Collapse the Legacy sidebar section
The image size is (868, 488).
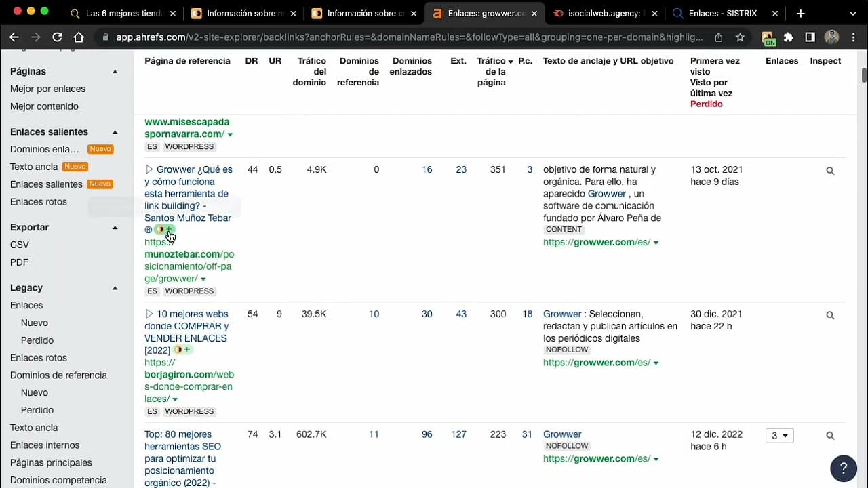pyautogui.click(x=115, y=288)
